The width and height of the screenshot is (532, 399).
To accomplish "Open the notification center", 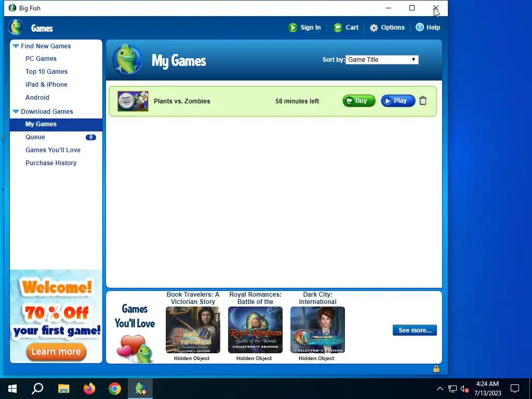I will click(515, 389).
